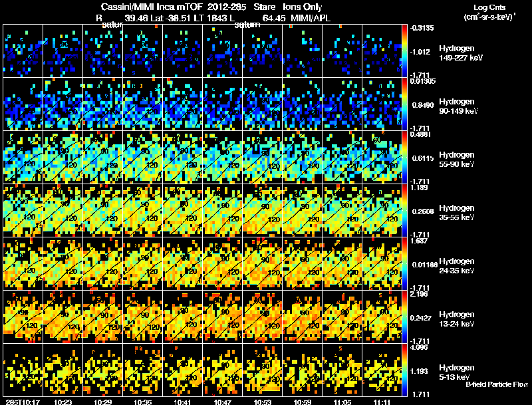Click the '10:23' time axis label
The height and width of the screenshot is (405, 532).
click(x=63, y=402)
